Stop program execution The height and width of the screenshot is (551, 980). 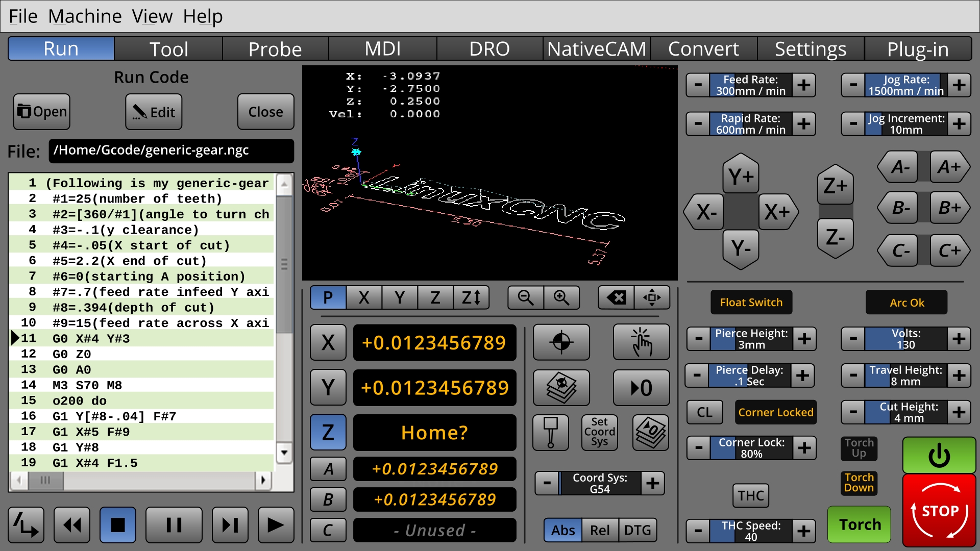(118, 524)
